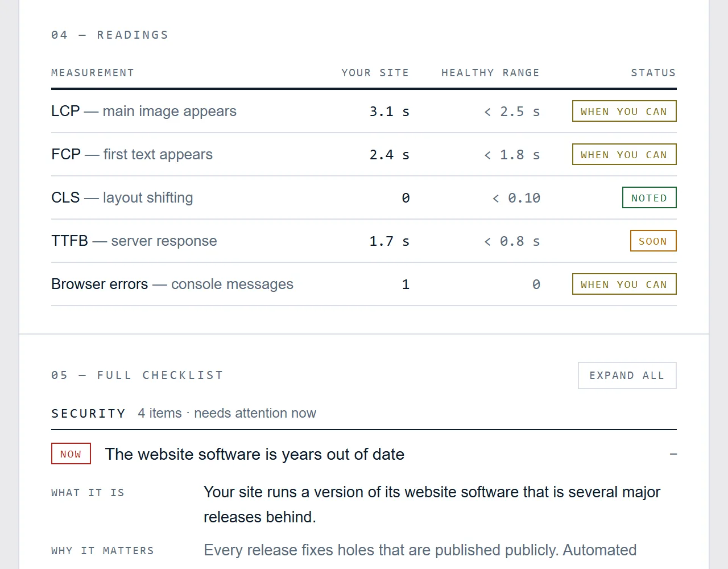The image size is (728, 569).
Task: Click 'The website software is years out of date' title
Action: click(x=255, y=454)
